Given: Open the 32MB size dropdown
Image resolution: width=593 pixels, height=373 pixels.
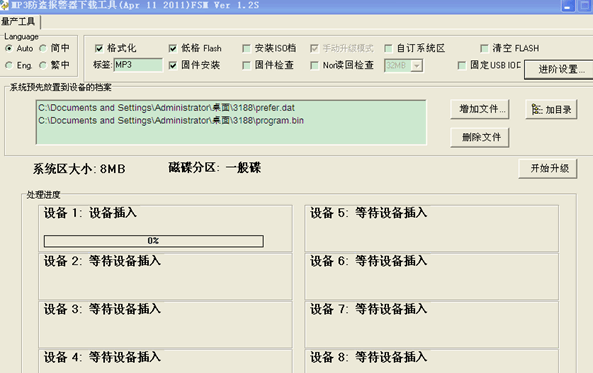Looking at the screenshot, I should 416,66.
